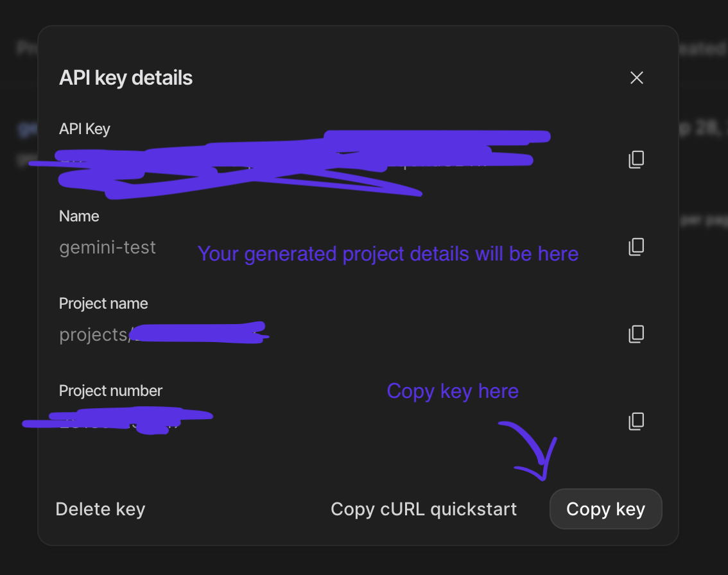
Task: Click the API key details heading
Action: point(126,78)
